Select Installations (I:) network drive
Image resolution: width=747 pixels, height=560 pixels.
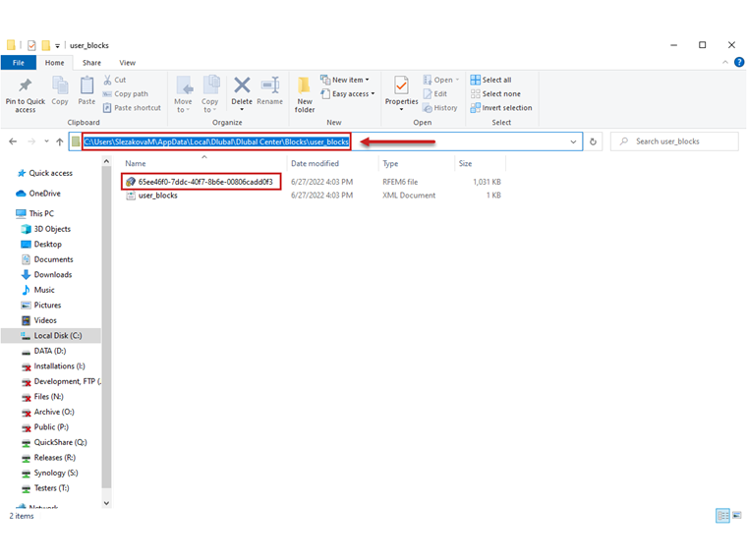(53, 366)
